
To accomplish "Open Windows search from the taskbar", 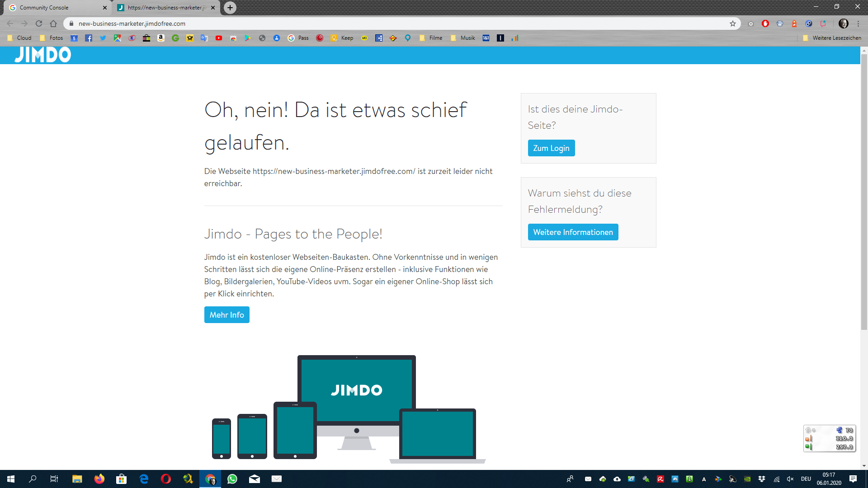I will click(x=33, y=479).
